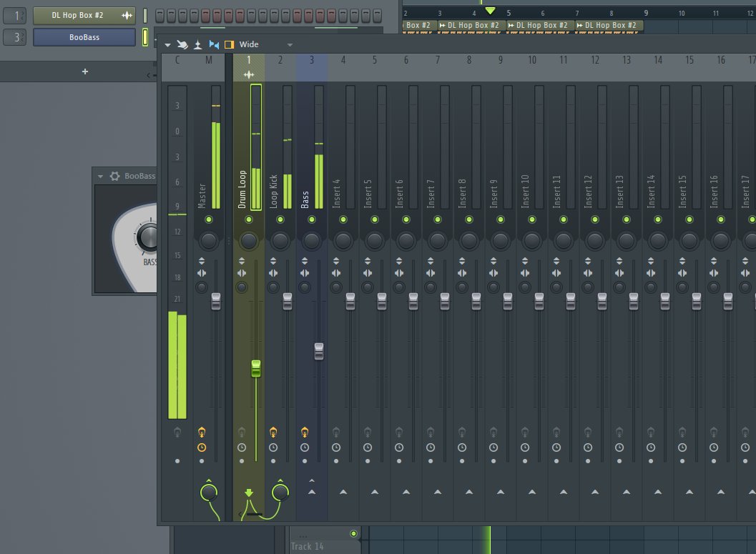Toggle the BooBass channel mute LED
The width and height of the screenshot is (756, 554).
(x=145, y=37)
